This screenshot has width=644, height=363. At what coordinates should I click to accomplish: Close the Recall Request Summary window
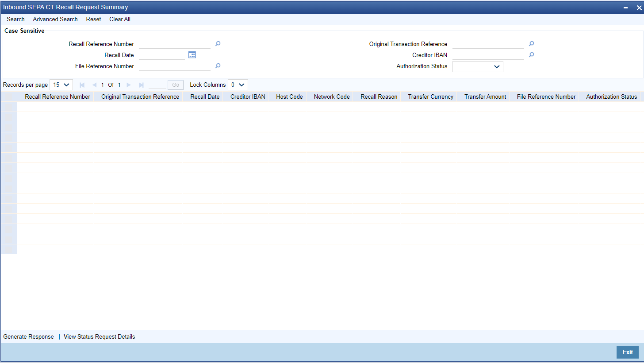[x=639, y=8]
